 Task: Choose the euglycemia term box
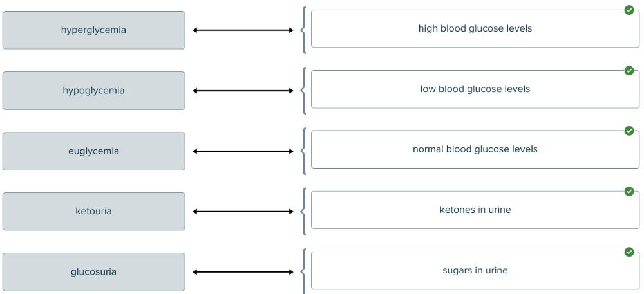pyautogui.click(x=93, y=151)
